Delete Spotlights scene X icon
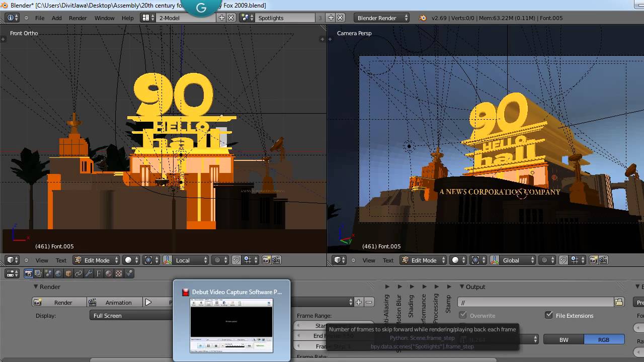Viewport: 644px width, 362px height. click(x=340, y=18)
